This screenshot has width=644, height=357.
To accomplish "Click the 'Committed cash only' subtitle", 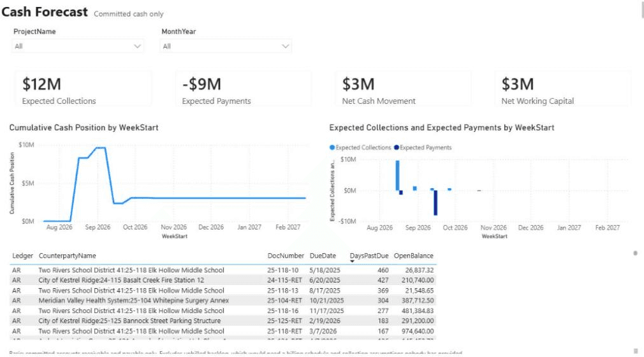I will [129, 14].
